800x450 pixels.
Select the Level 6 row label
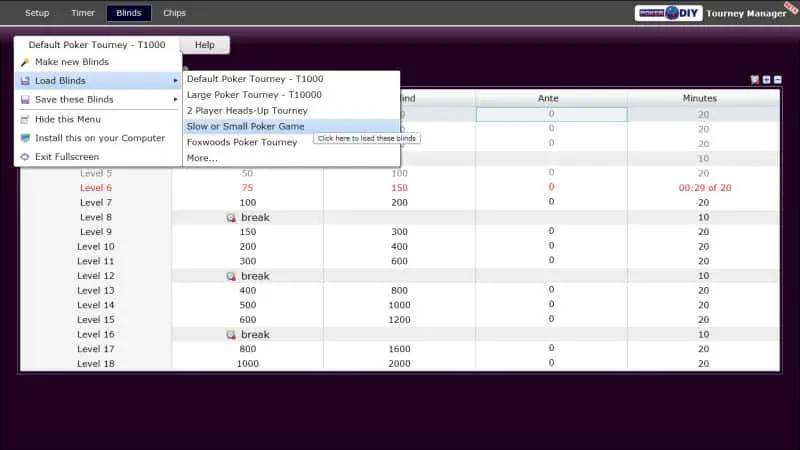(x=95, y=188)
